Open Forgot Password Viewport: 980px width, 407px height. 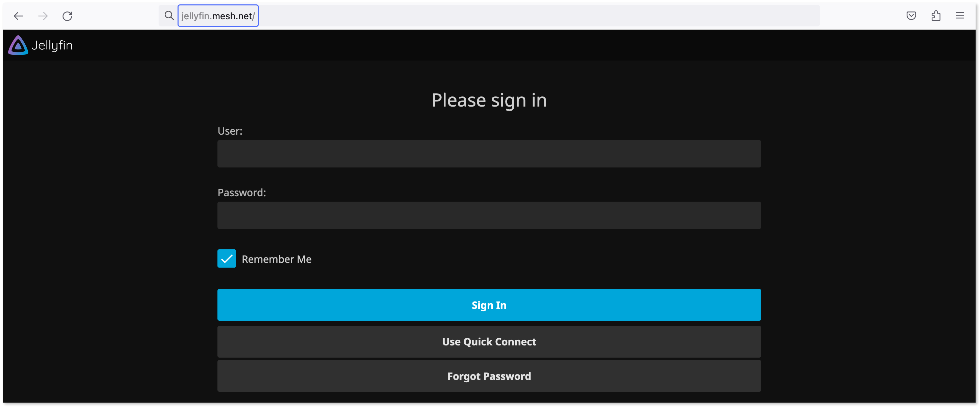coord(489,376)
